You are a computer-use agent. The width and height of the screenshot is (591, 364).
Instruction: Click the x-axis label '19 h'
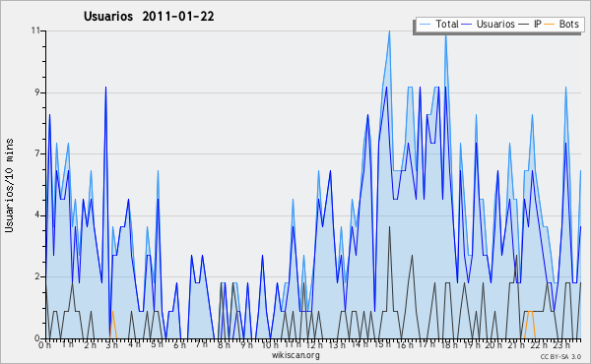[x=471, y=345]
